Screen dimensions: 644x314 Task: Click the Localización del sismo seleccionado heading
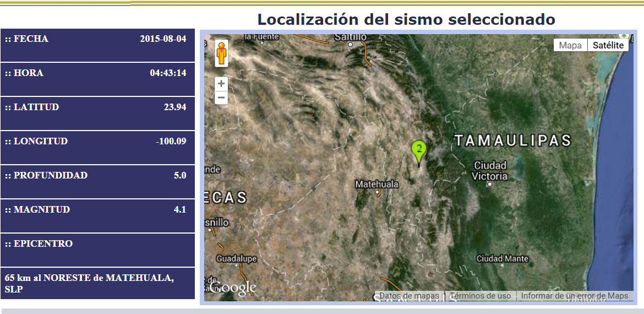pyautogui.click(x=406, y=20)
